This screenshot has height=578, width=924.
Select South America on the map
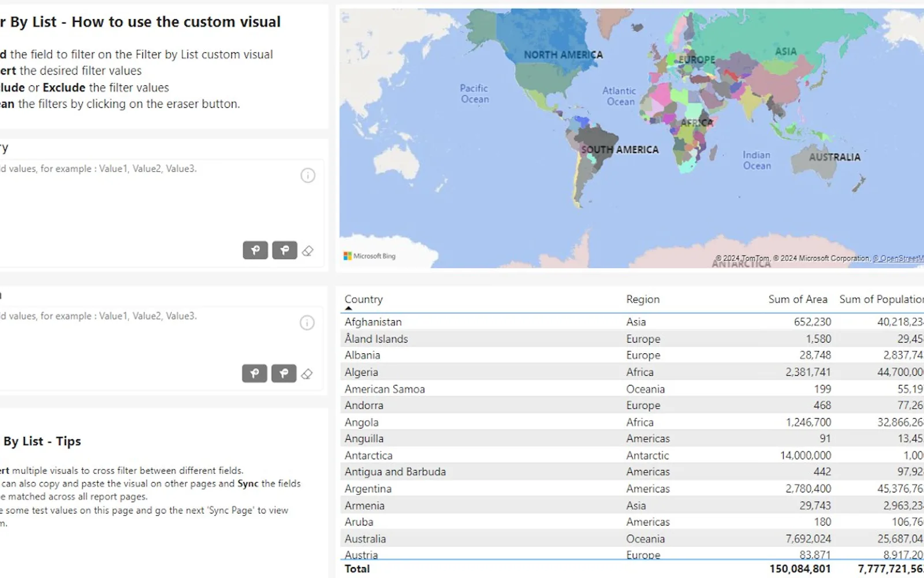click(x=620, y=150)
